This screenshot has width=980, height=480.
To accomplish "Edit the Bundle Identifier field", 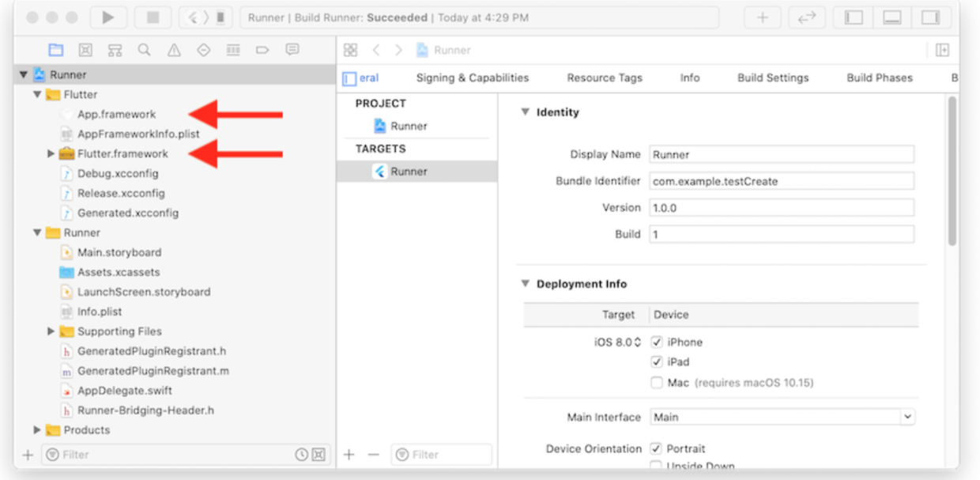I will (782, 180).
